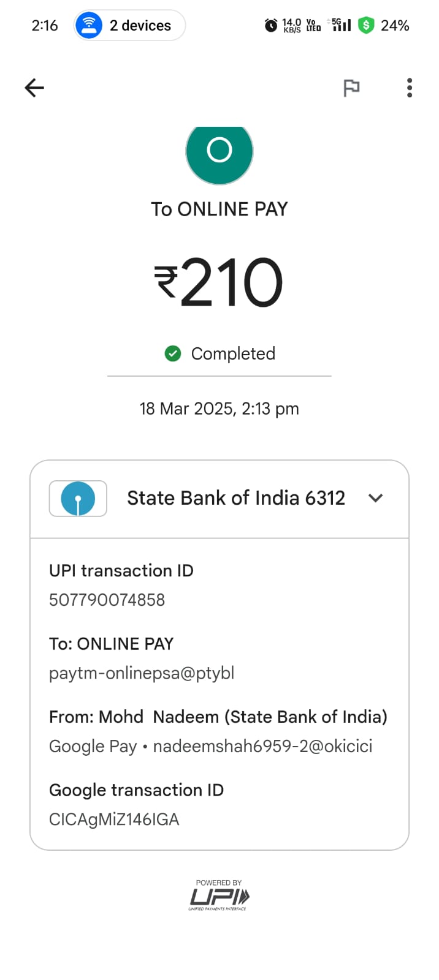
Task: Tap the ONLINE PAY recipient avatar
Action: 219,151
